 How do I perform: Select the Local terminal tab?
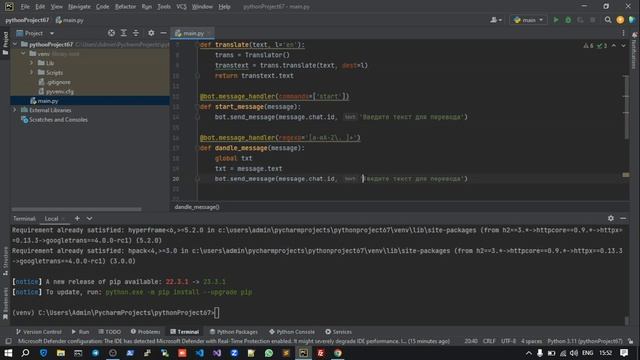click(51, 218)
